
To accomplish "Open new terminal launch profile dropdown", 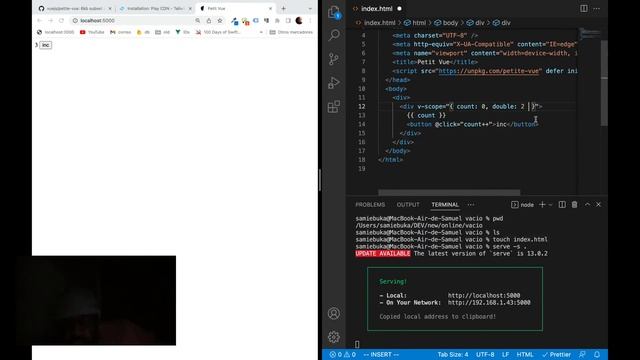I will click(x=550, y=204).
